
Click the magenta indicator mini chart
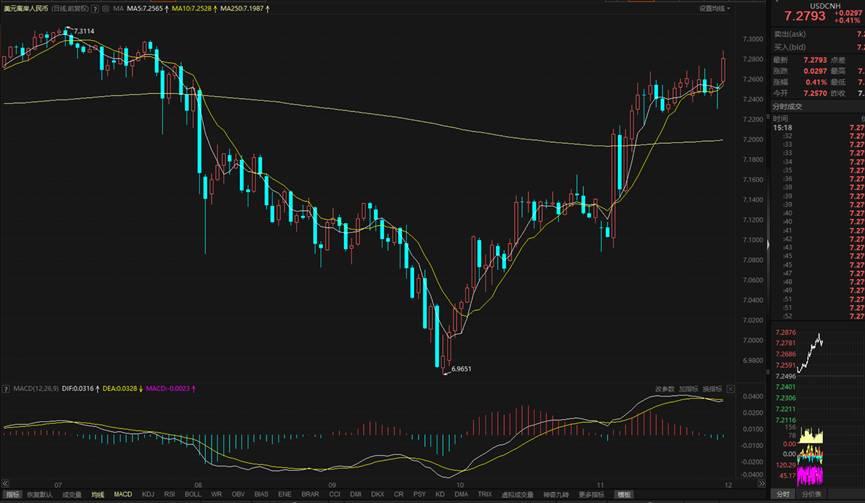[x=810, y=475]
